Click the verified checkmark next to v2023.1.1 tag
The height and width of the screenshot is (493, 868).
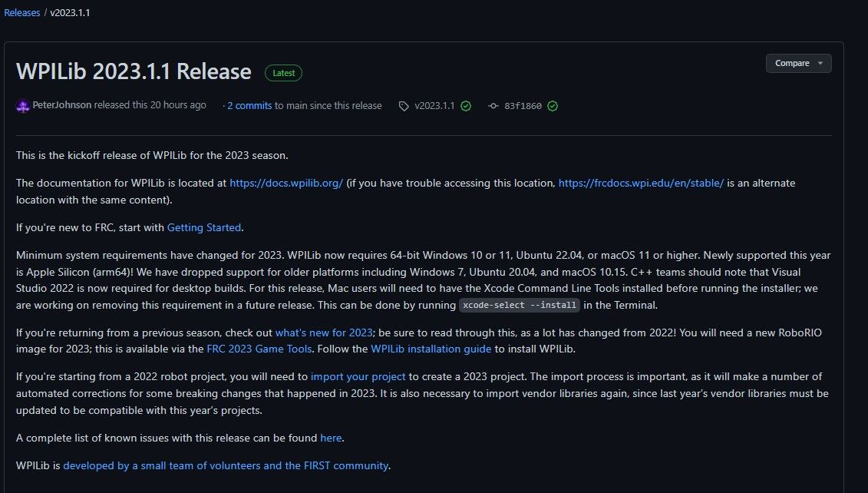[466, 106]
